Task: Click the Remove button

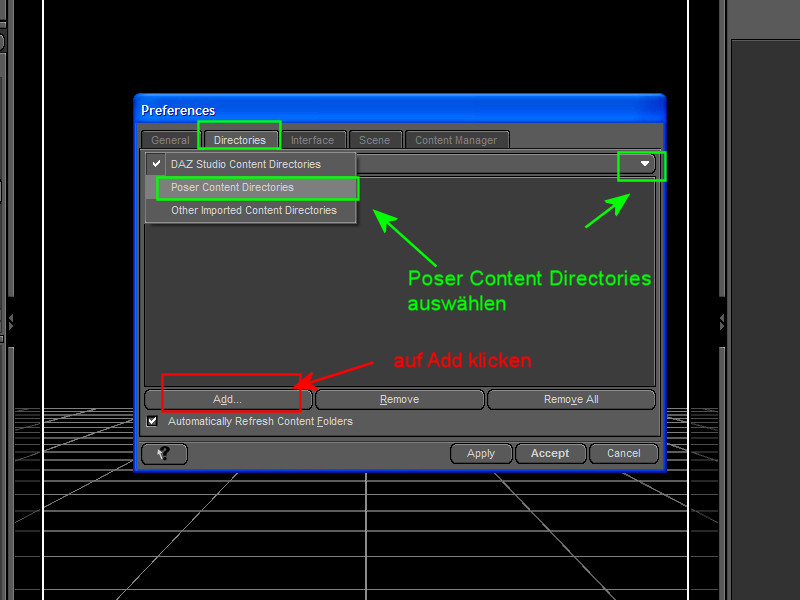Action: point(399,399)
